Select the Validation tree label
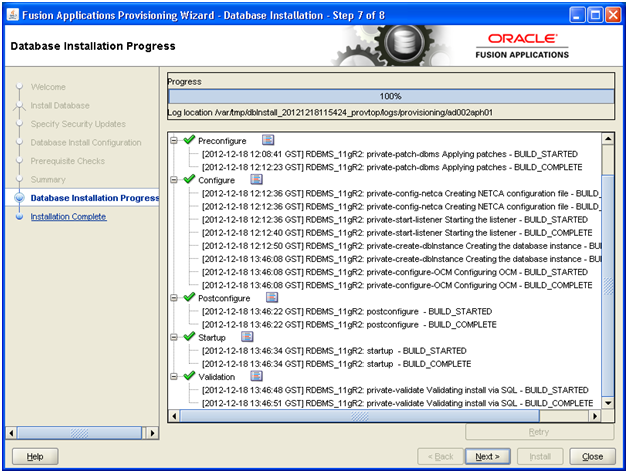This screenshot has height=473, width=628. (x=216, y=377)
